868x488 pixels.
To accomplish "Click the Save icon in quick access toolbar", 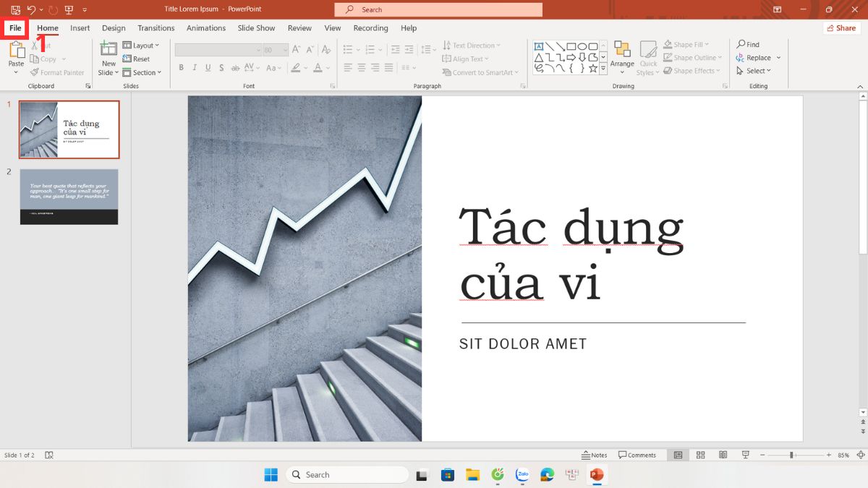I will [x=15, y=9].
